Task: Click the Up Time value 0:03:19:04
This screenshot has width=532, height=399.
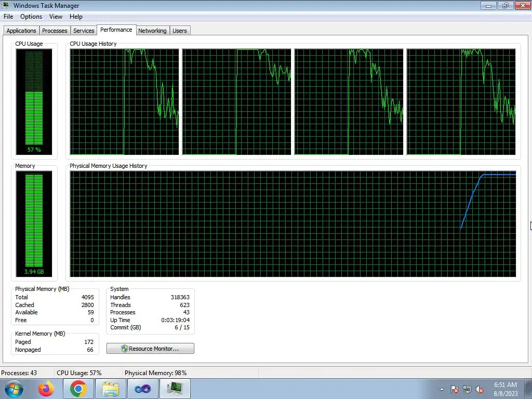Action: pos(176,320)
